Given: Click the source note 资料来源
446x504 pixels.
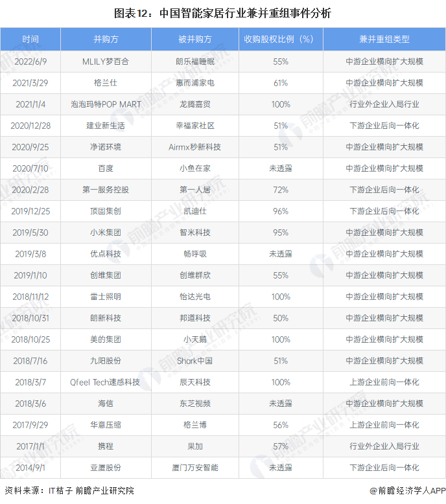Looking at the screenshot, I should (69, 490).
